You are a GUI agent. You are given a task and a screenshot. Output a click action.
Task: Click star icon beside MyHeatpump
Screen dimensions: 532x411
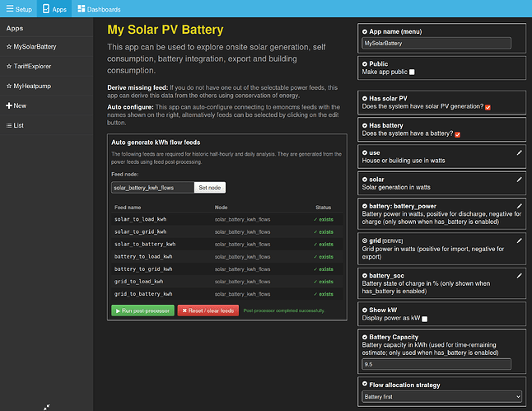tap(9, 86)
